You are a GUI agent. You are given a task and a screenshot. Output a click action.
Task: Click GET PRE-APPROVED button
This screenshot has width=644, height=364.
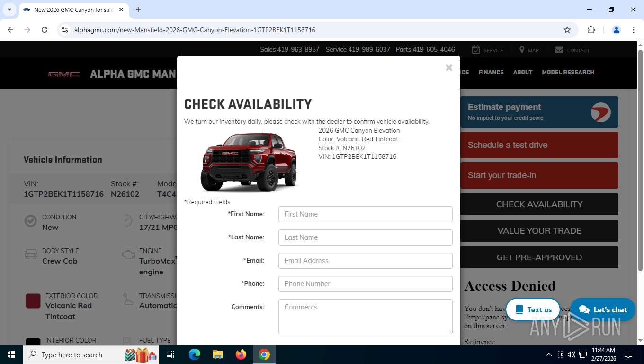539,257
